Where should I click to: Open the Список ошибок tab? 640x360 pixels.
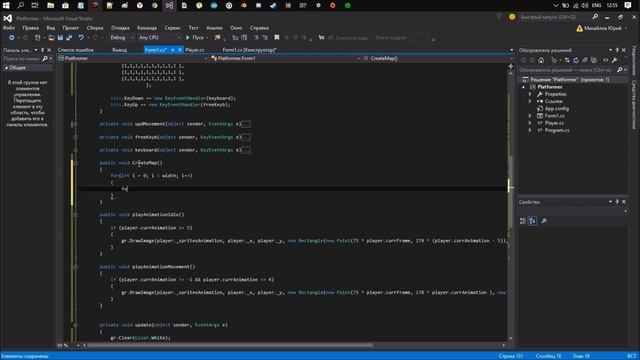[76, 50]
